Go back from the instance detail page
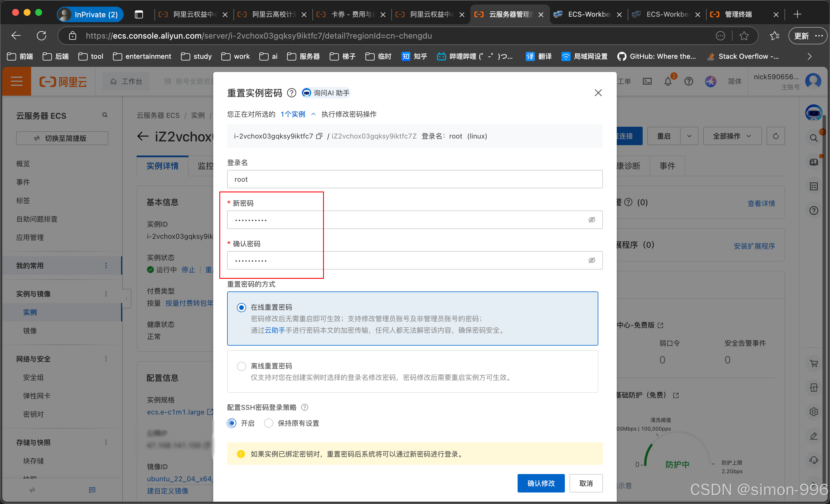Viewport: 830px width, 504px height. [x=143, y=136]
